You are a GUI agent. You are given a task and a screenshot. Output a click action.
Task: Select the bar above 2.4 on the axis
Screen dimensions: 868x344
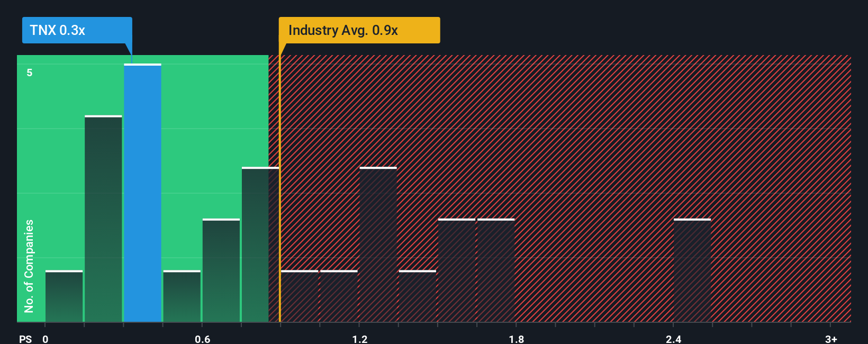(x=692, y=270)
